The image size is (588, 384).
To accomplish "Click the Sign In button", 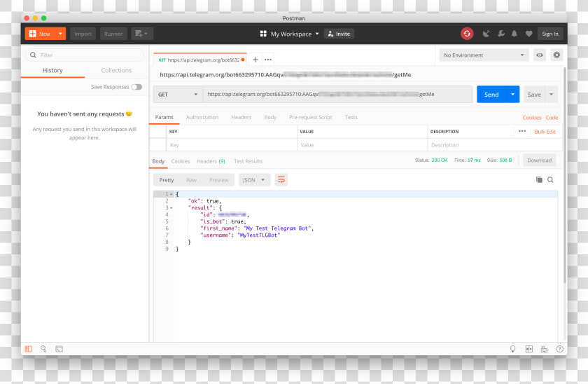I will 550,34.
